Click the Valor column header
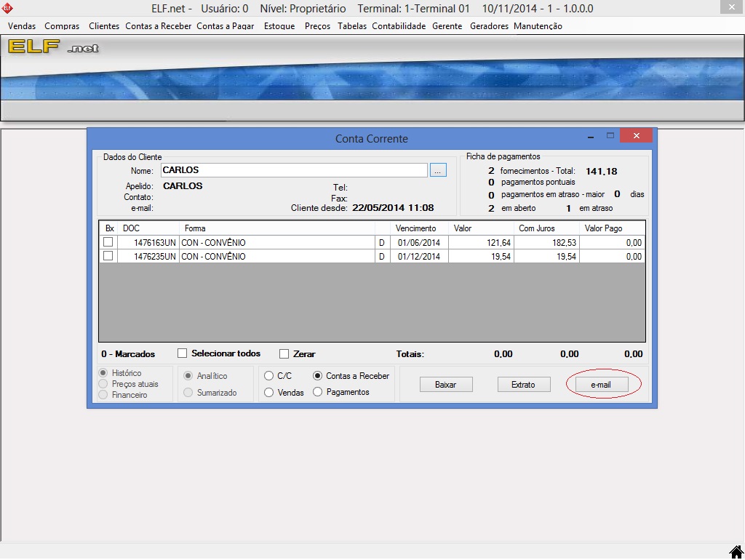 (481, 228)
